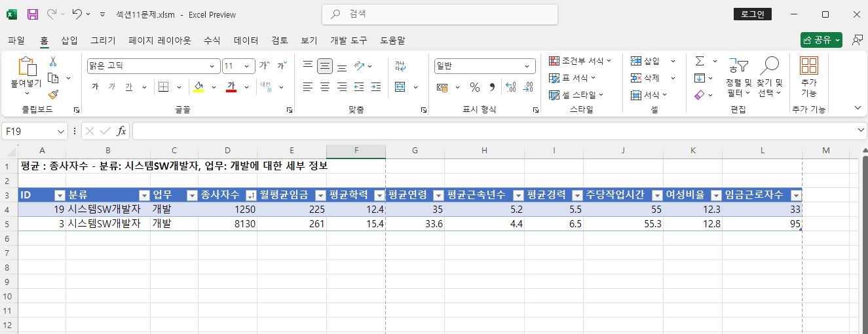This screenshot has width=868, height=334.
Task: Click the increase font size icon
Action: tap(264, 65)
